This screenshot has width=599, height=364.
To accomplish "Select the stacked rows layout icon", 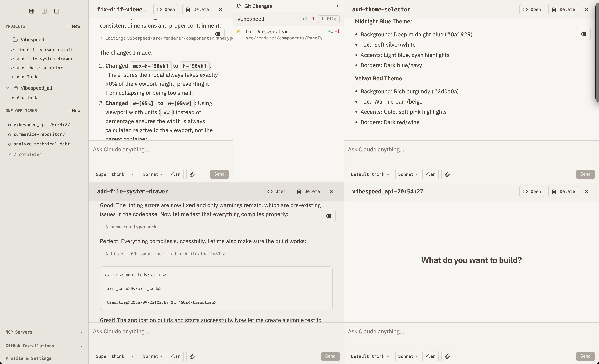I will coord(57,11).
